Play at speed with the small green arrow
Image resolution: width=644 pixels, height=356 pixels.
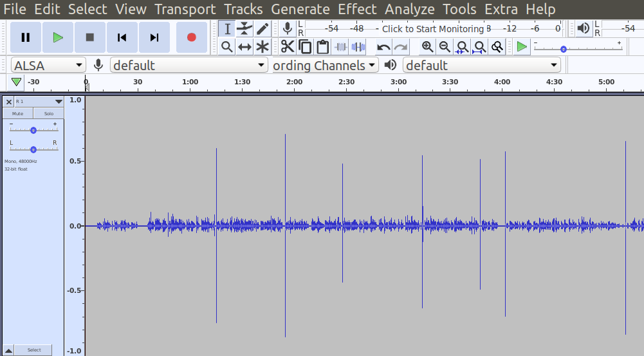522,46
